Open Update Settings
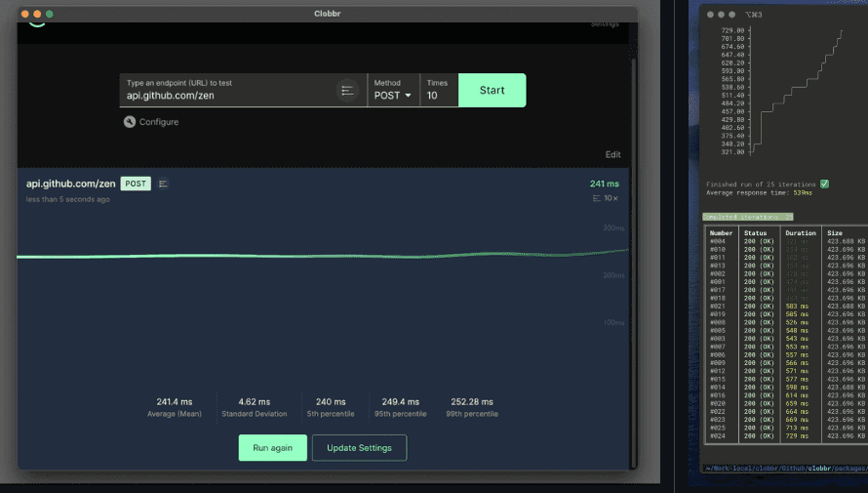 [x=359, y=447]
